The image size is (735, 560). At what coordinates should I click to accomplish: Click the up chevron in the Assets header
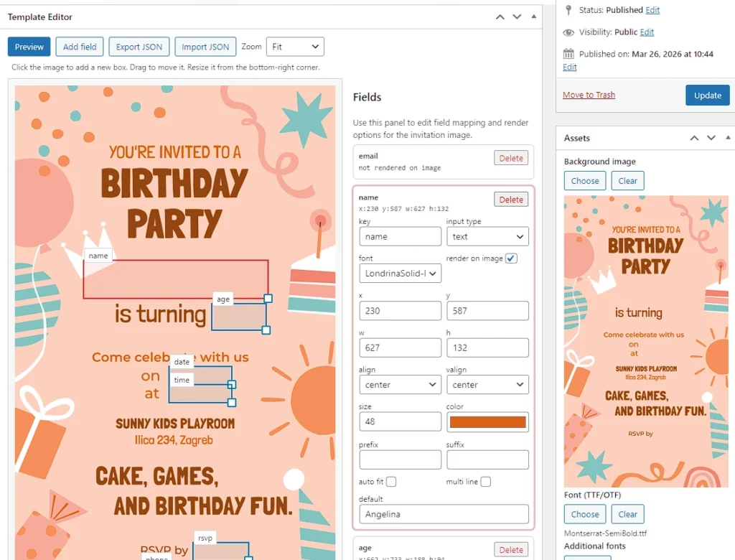tap(693, 137)
